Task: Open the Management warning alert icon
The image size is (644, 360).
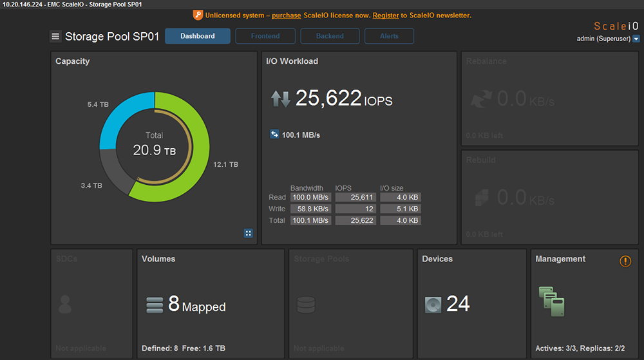Action: click(x=625, y=261)
